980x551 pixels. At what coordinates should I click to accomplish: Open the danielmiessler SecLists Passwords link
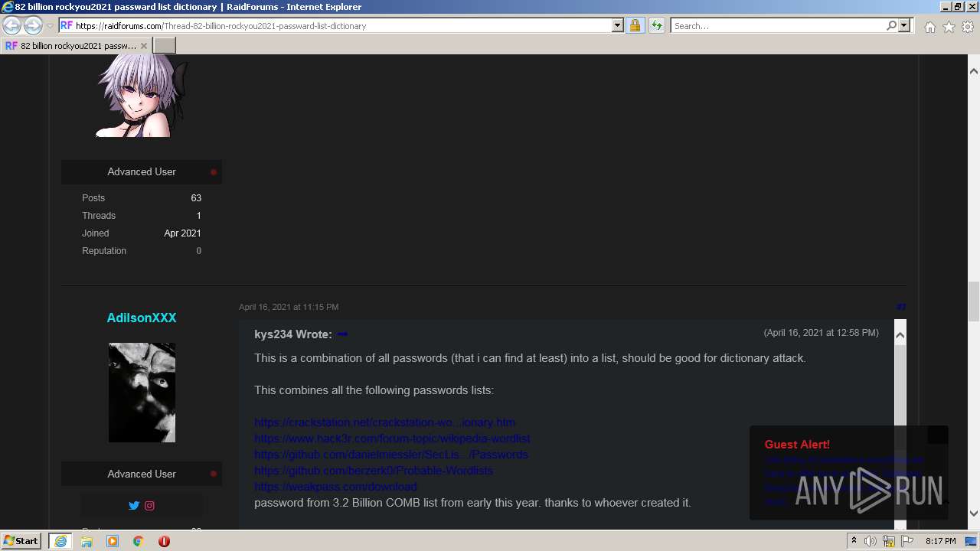391,455
